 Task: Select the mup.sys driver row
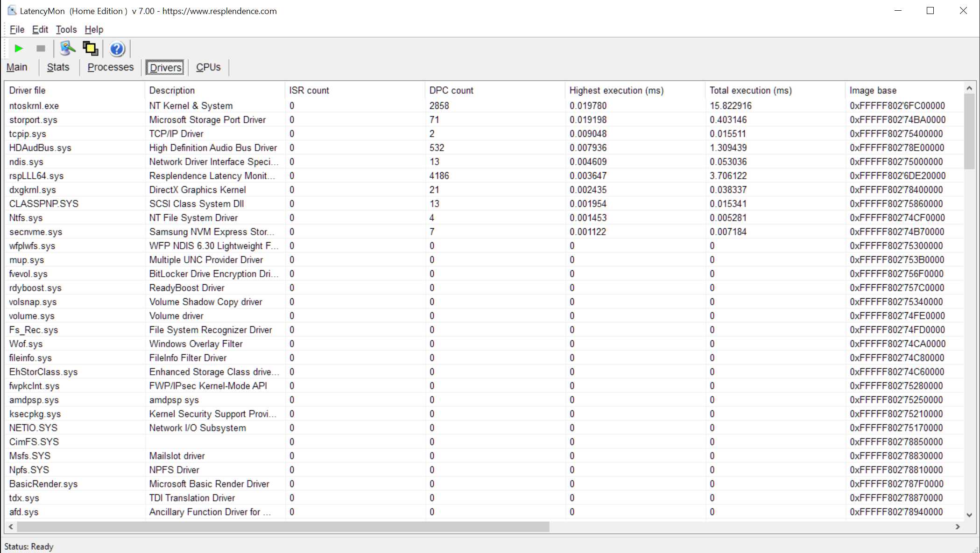coord(484,260)
